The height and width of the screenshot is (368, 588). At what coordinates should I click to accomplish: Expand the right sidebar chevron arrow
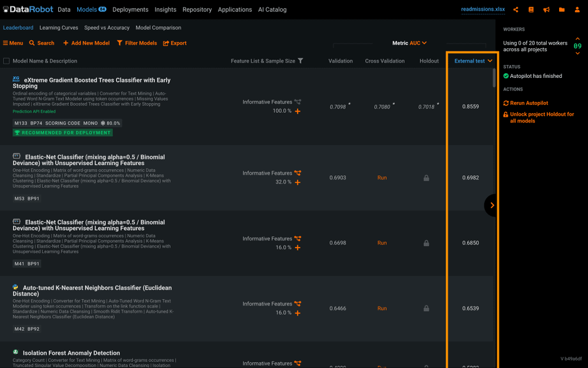point(491,205)
